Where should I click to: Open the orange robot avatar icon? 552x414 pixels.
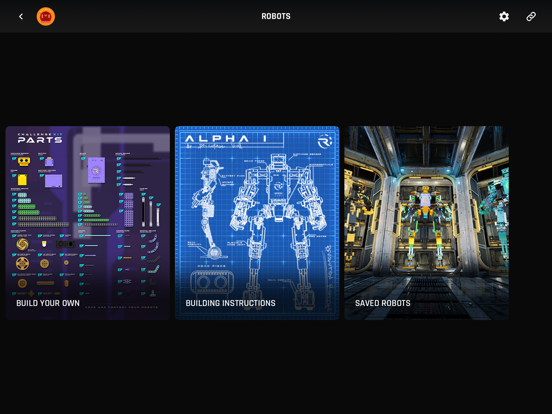click(46, 17)
